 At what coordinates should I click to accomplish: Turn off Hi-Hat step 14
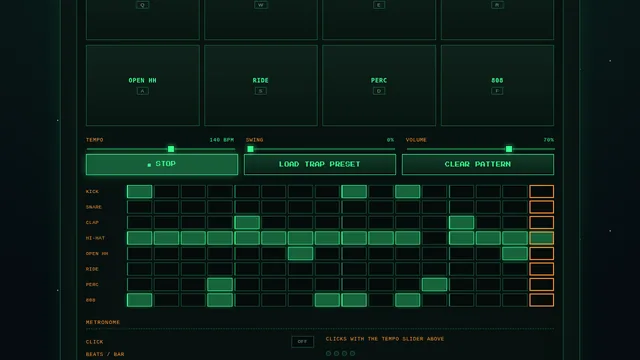pyautogui.click(x=488, y=238)
